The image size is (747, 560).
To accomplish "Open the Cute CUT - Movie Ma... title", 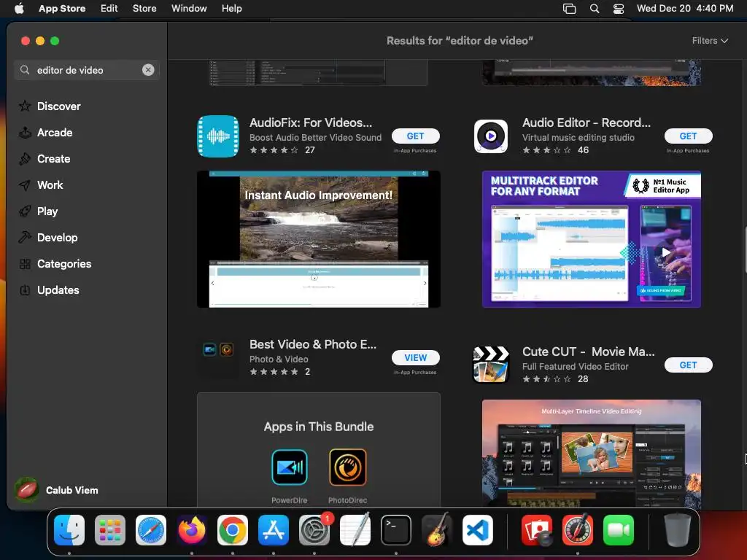I will 589,351.
